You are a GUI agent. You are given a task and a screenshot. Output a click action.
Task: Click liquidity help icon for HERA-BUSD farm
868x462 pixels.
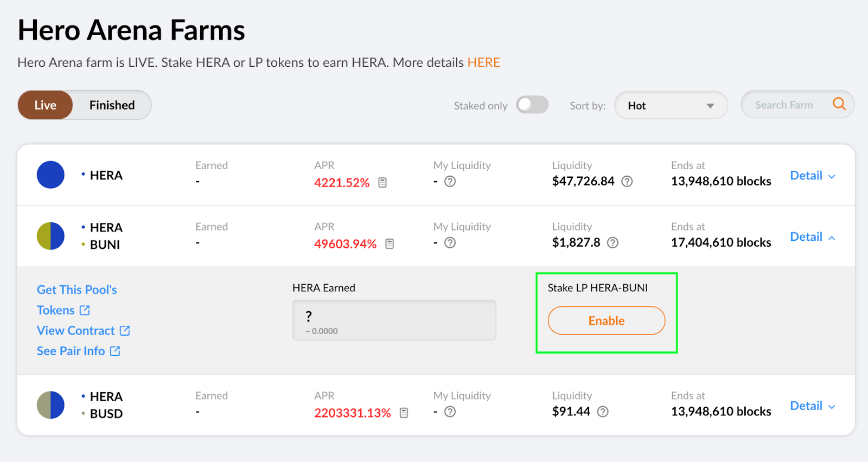(x=603, y=412)
